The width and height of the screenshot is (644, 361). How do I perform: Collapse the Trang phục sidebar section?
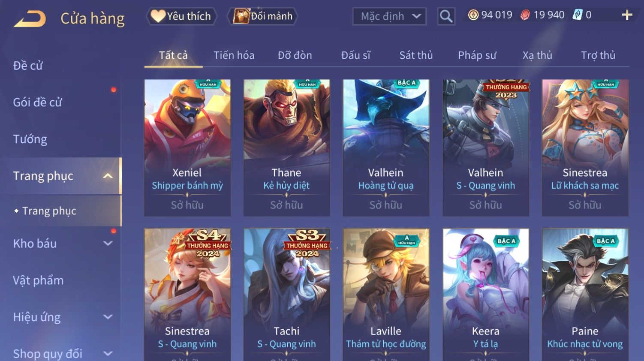pos(108,176)
